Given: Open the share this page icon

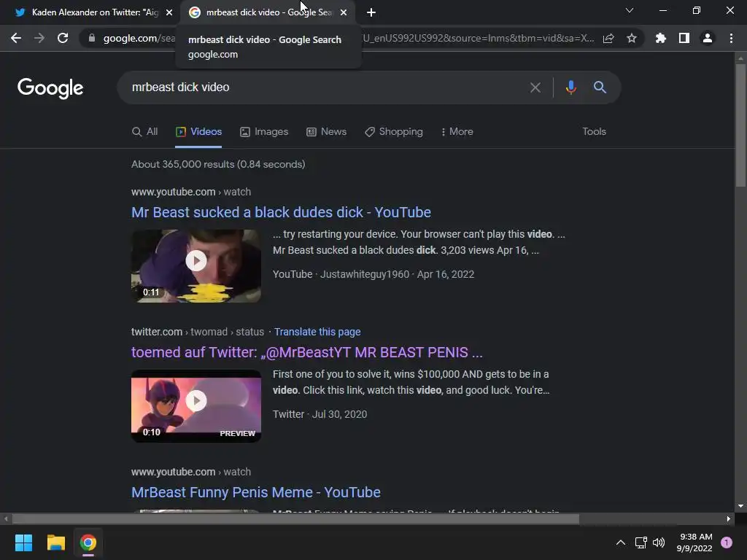Looking at the screenshot, I should (x=608, y=38).
